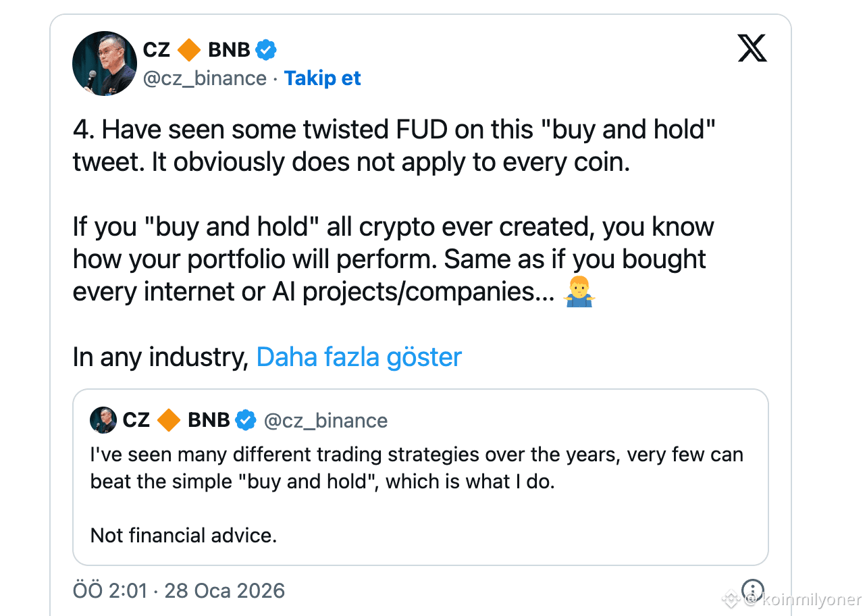The image size is (867, 616).
Task: Click the orange diamond in the quoted tweet header
Action: 169,420
